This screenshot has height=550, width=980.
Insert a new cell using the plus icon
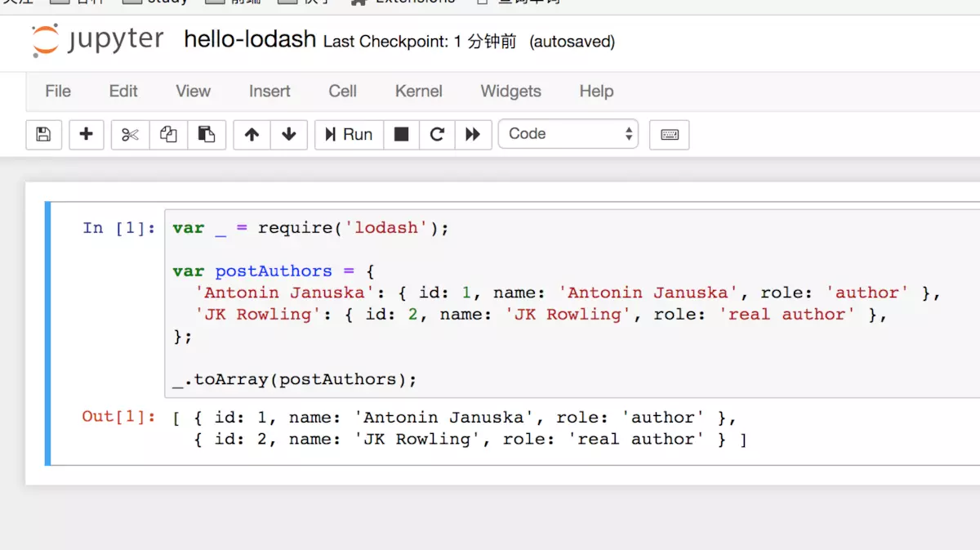(x=87, y=133)
